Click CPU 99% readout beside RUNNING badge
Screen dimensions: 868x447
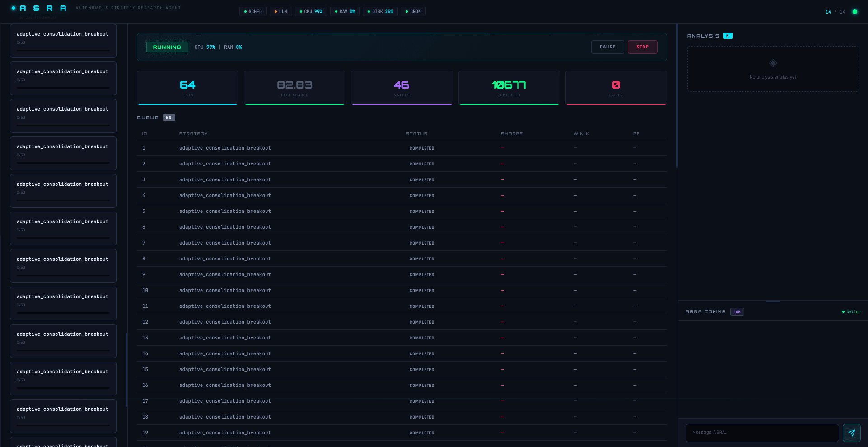205,47
